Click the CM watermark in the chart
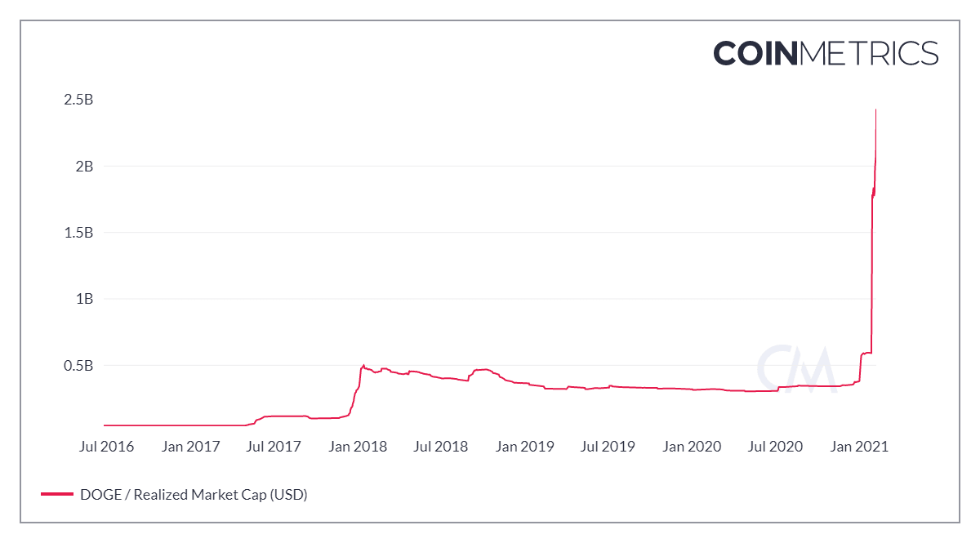The image size is (980, 543). point(796,369)
